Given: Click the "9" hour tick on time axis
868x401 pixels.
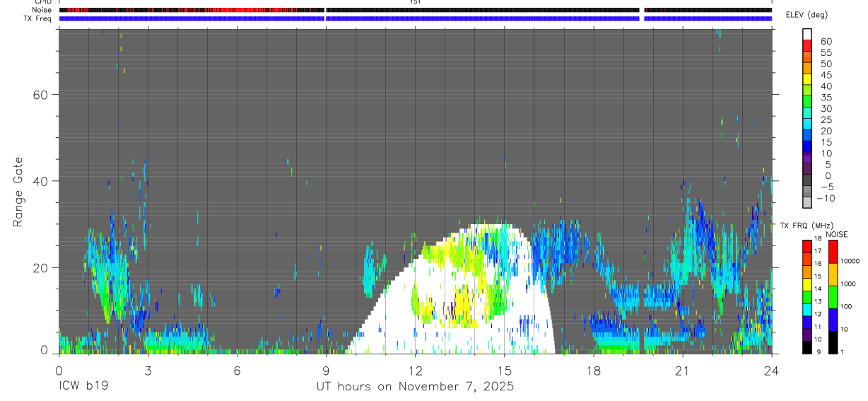Looking at the screenshot, I should point(326,370).
